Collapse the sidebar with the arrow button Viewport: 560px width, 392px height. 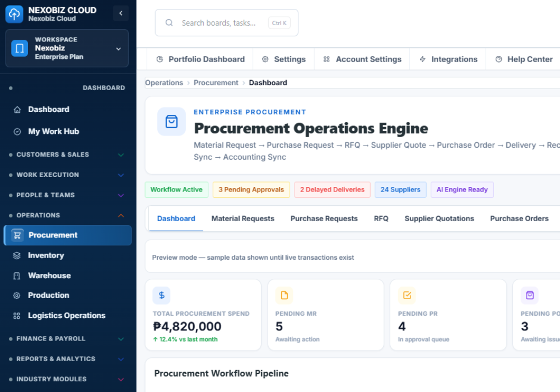121,13
